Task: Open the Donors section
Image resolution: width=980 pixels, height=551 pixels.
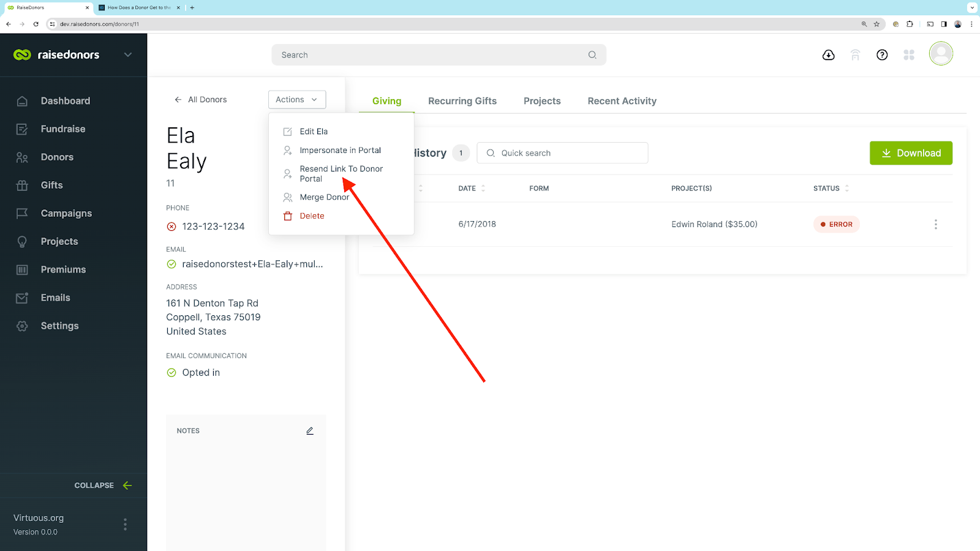Action: (57, 157)
